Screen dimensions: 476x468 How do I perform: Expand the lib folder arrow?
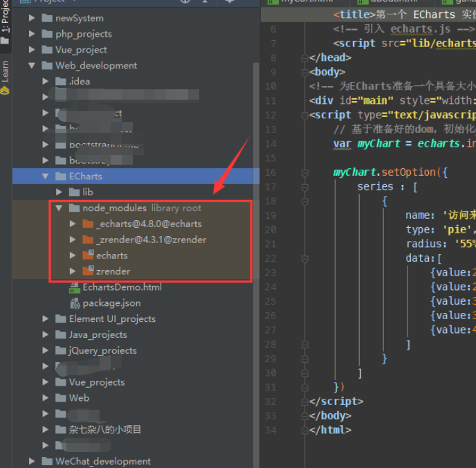tap(59, 192)
